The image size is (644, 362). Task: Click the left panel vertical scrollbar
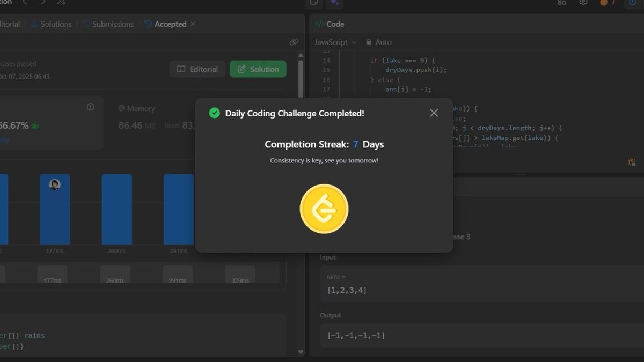click(301, 80)
